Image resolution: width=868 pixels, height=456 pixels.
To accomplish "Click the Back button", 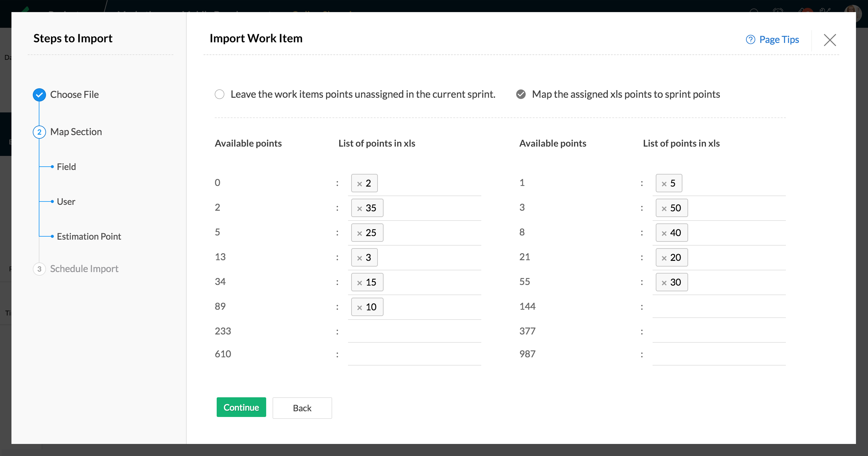I will [302, 408].
